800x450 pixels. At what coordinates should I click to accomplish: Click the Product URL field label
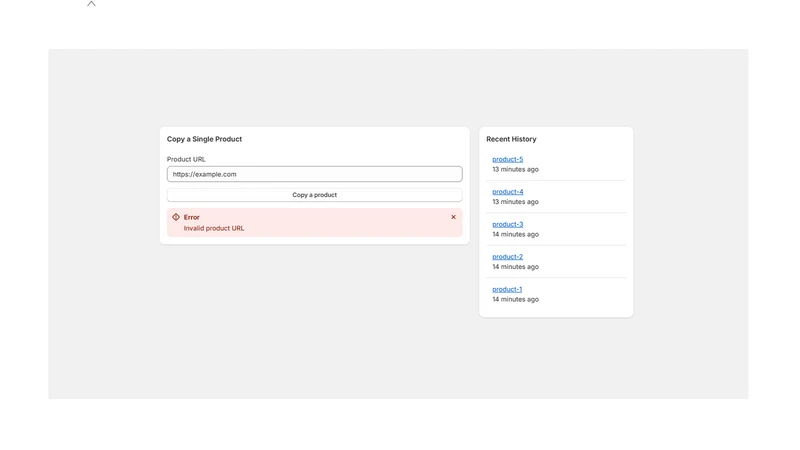(186, 159)
